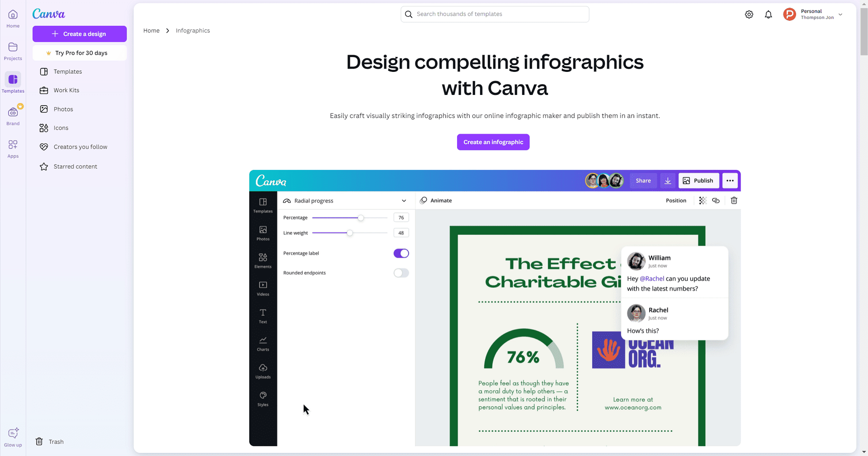The image size is (868, 456).
Task: Open Home in left sidebar
Action: (x=13, y=19)
